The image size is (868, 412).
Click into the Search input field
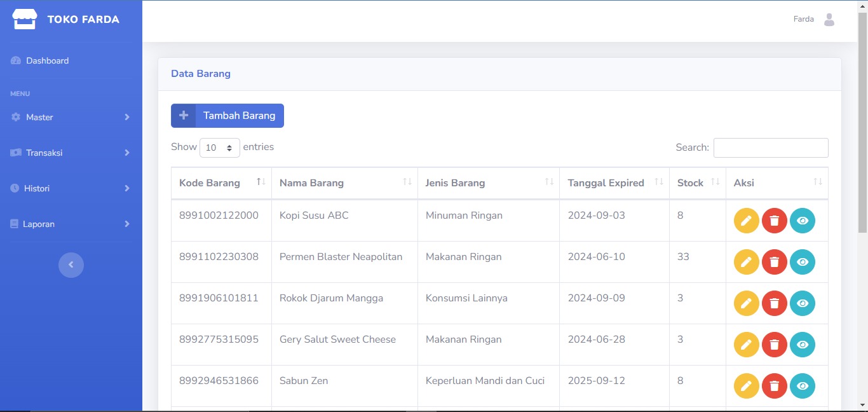point(770,148)
